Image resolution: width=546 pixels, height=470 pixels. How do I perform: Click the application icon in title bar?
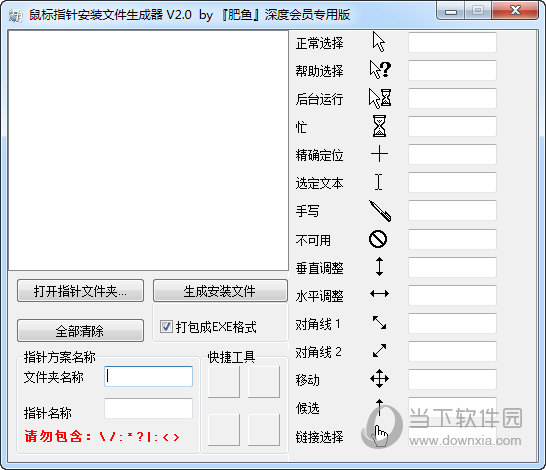tap(15, 15)
